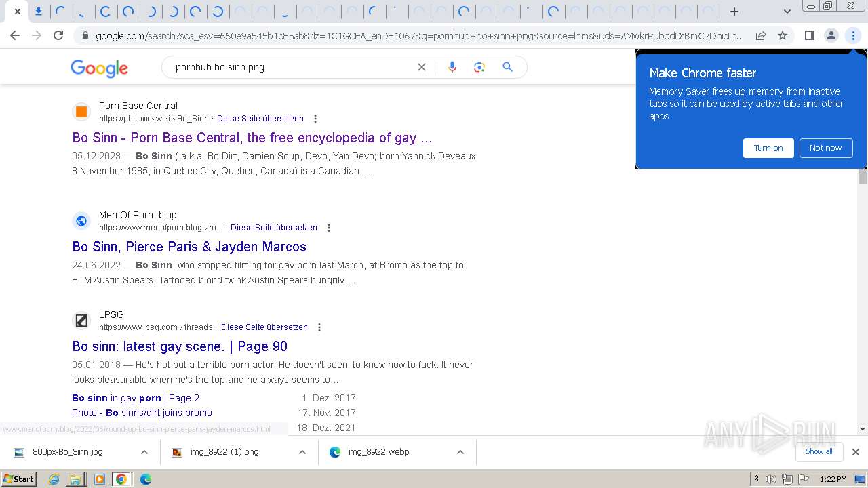Open Microsoft Edge from taskbar
This screenshot has width=868, height=488.
coord(145,479)
